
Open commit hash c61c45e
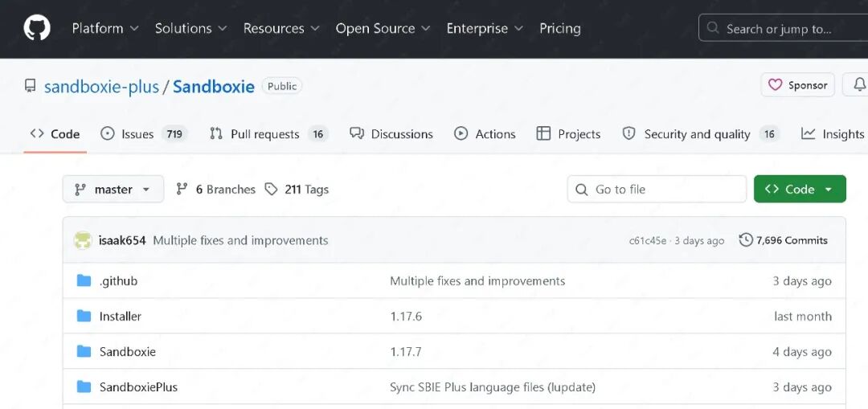(648, 241)
